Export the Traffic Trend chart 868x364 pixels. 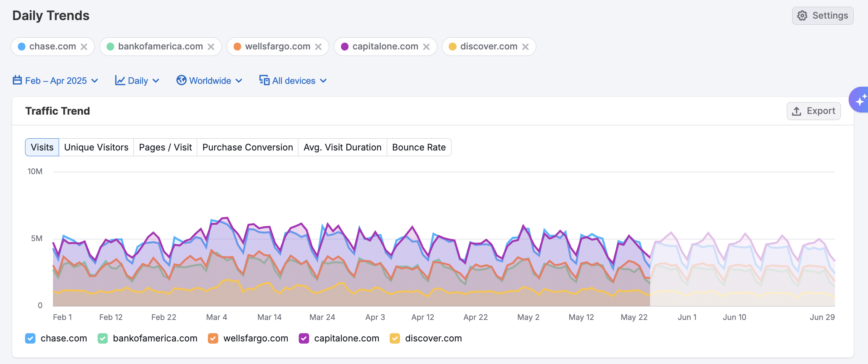pos(814,111)
